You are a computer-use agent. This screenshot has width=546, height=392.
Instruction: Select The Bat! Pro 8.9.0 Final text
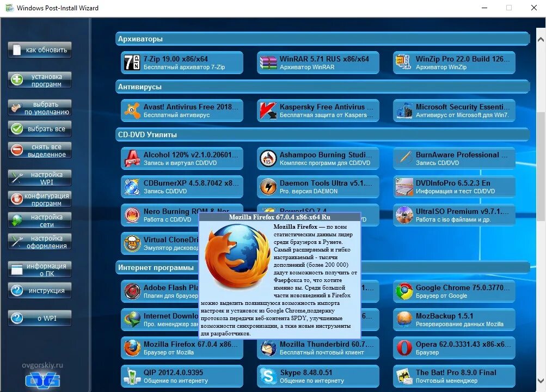[456, 372]
